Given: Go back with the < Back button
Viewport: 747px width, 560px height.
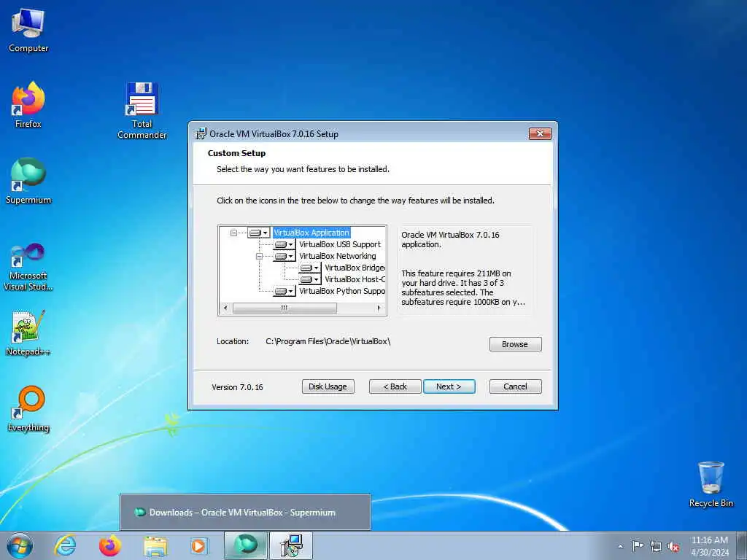Looking at the screenshot, I should click(395, 386).
